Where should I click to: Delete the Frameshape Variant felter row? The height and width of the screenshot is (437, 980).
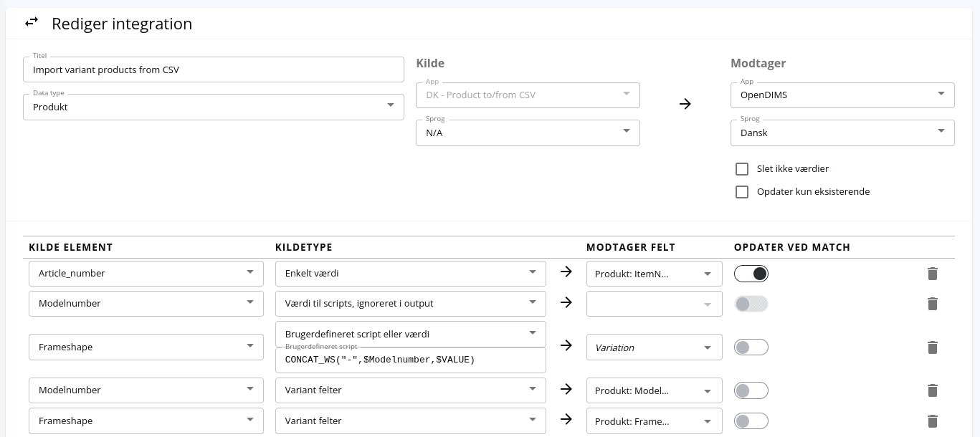point(932,421)
